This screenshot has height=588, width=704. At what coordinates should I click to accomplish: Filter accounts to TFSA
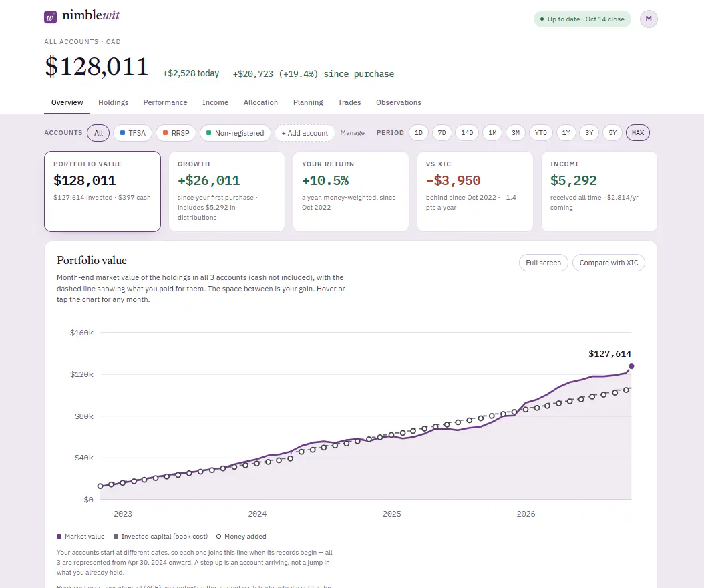coord(132,133)
